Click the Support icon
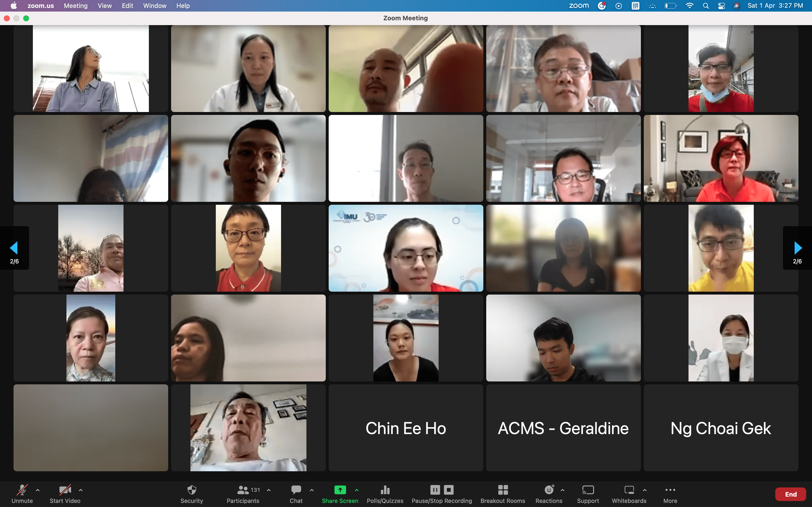Viewport: 812px width, 507px height. click(587, 490)
